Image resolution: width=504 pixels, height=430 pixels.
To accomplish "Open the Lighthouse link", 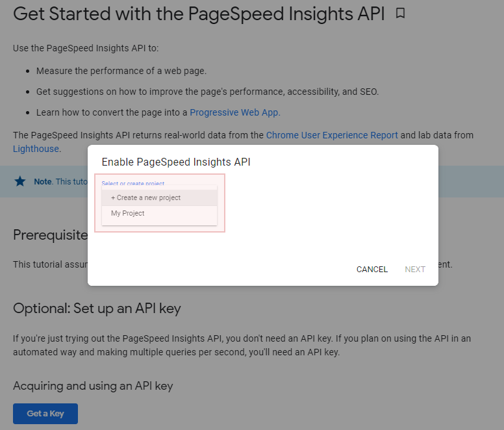I will [x=36, y=149].
